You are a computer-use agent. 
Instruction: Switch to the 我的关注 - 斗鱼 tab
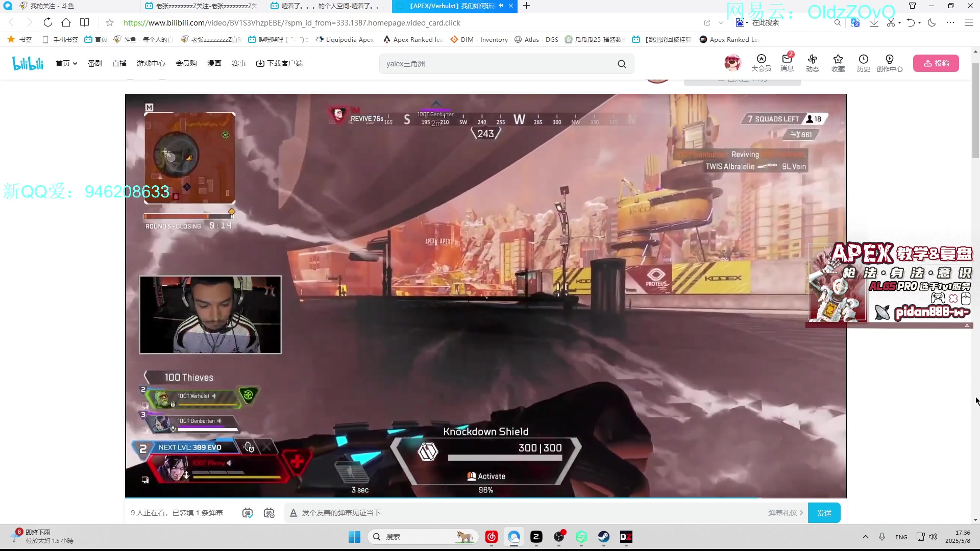tap(71, 6)
